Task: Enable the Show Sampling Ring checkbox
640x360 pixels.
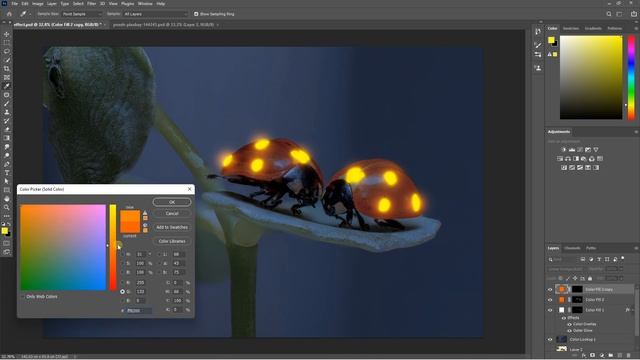Action: pos(196,14)
